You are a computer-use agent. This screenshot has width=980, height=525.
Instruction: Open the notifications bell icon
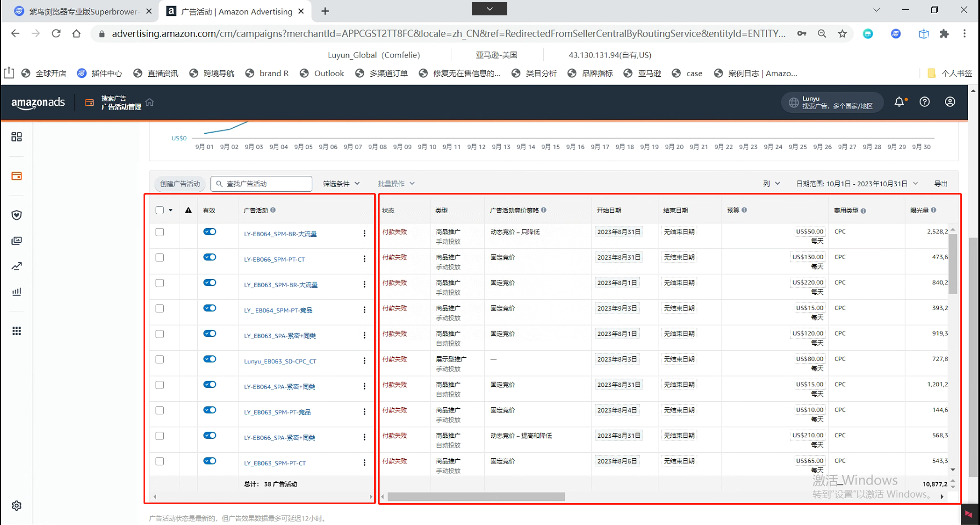click(x=899, y=102)
